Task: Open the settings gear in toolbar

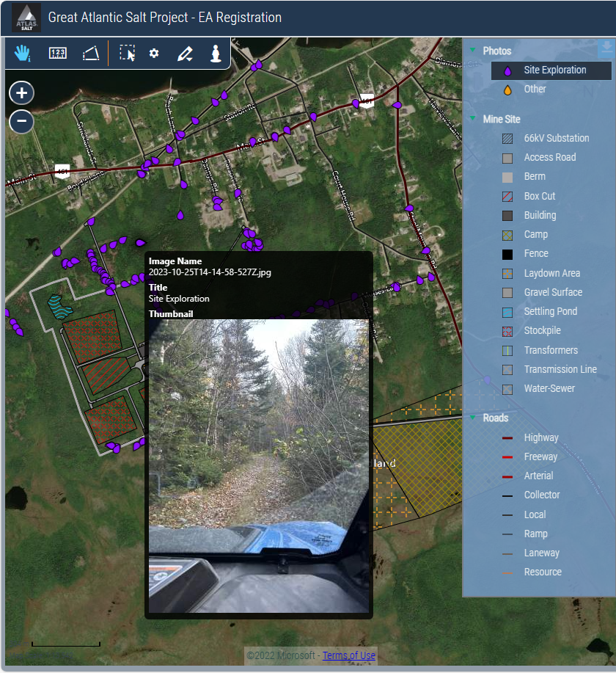Action: tap(154, 53)
